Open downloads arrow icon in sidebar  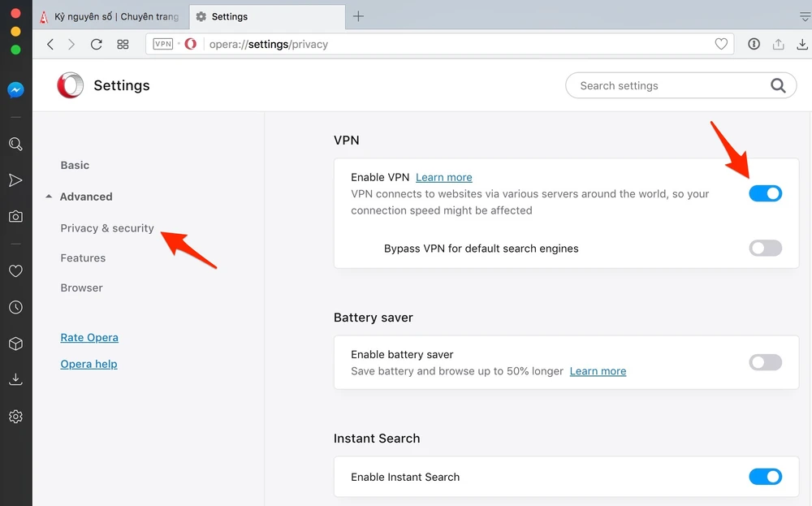click(x=15, y=379)
